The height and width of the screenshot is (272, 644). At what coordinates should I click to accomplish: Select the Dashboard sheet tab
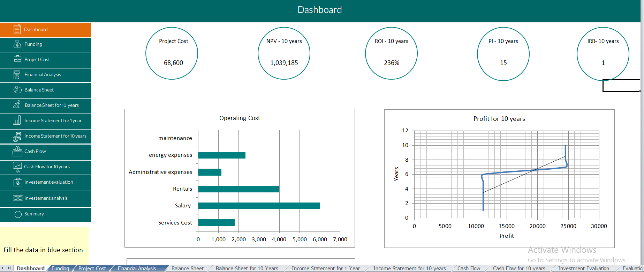click(31, 269)
